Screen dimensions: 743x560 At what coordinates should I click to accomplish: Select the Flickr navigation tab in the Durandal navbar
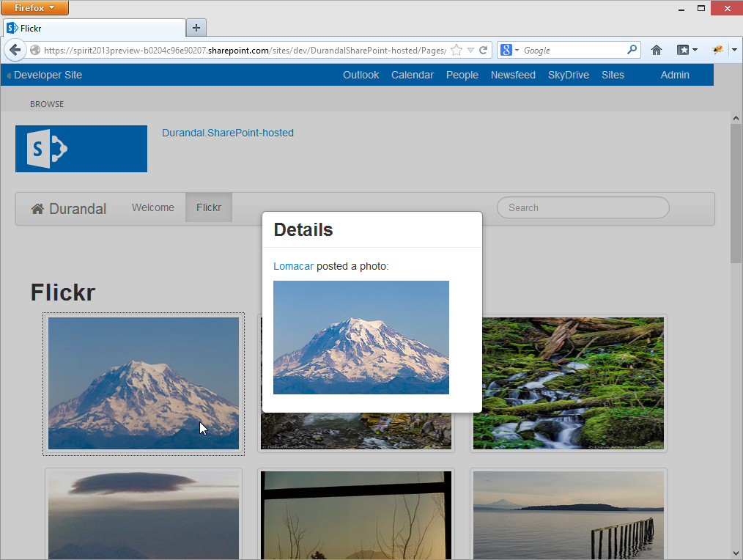[x=209, y=207]
